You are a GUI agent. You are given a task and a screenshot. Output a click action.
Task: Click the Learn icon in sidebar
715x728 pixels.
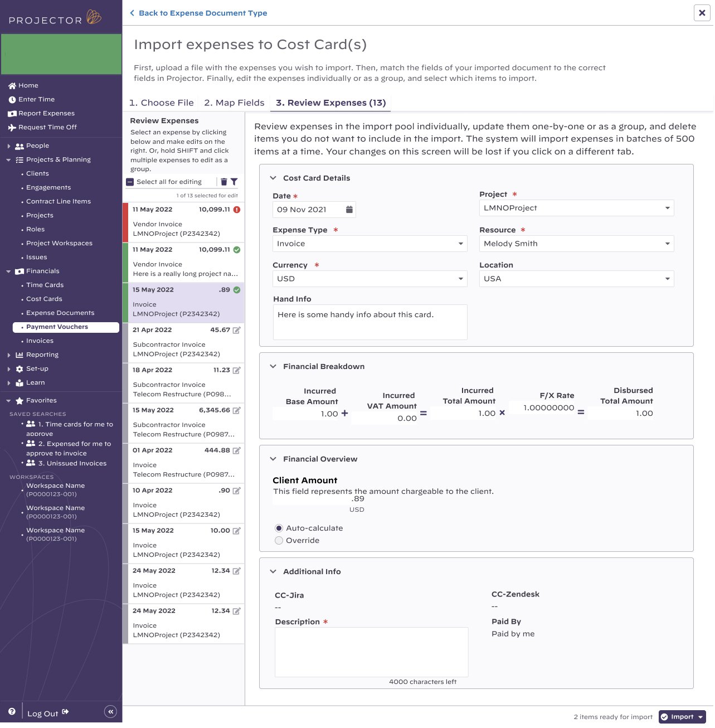click(x=20, y=383)
